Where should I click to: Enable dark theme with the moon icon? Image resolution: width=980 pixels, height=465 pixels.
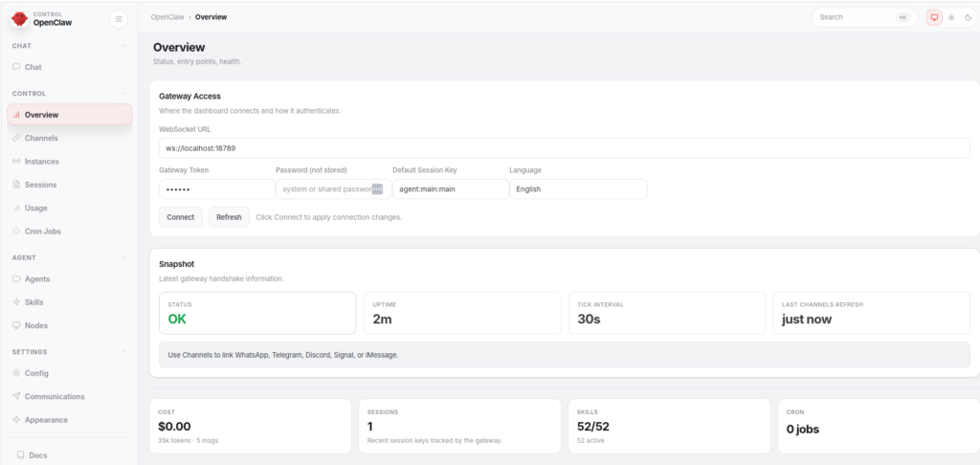point(968,17)
